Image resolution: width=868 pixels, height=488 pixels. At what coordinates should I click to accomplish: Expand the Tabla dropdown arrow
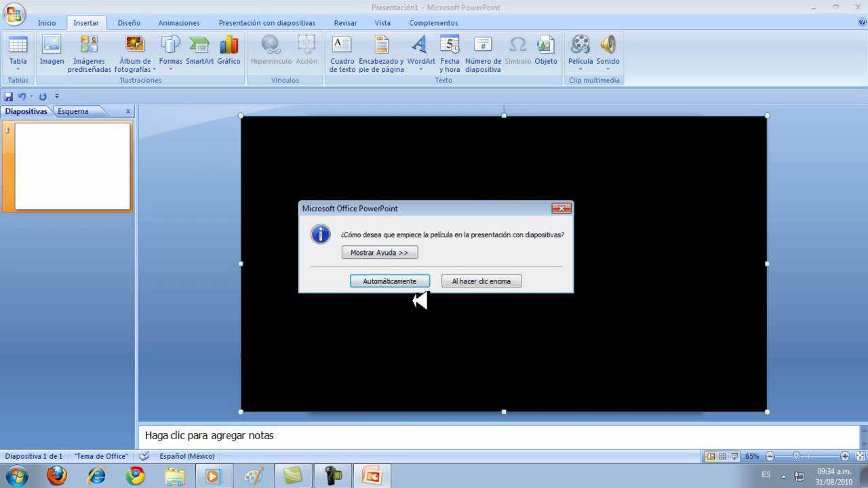[x=18, y=69]
